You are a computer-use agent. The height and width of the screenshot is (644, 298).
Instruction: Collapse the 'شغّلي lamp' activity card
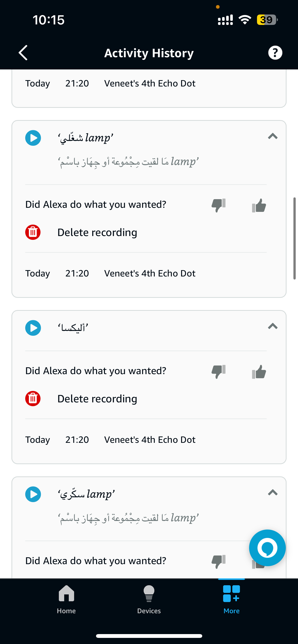coord(273,136)
